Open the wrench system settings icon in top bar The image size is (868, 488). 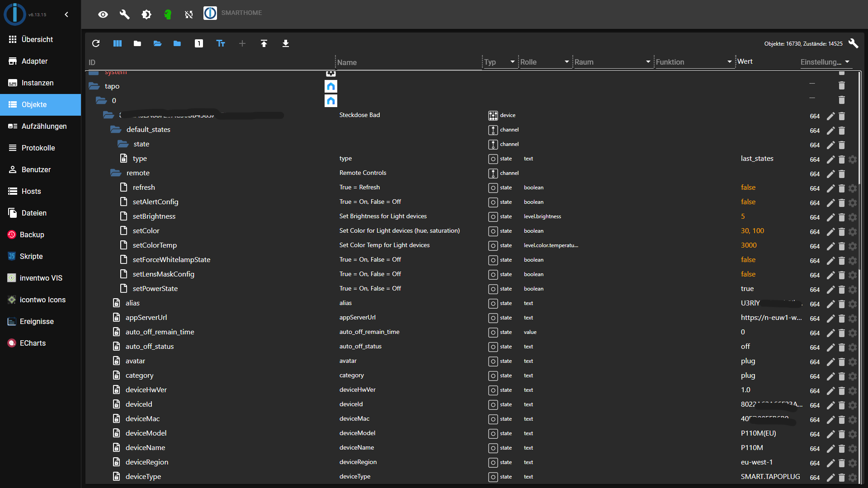125,14
